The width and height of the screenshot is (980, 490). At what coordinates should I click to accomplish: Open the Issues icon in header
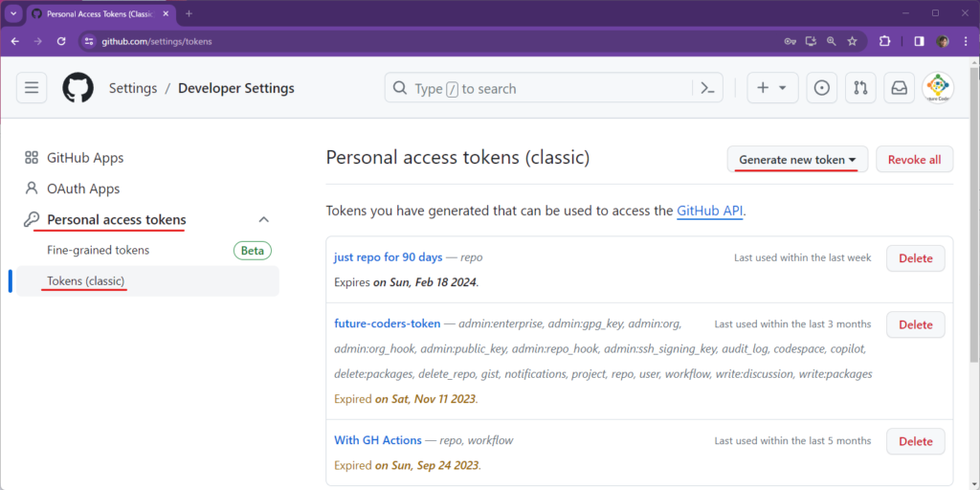[822, 88]
